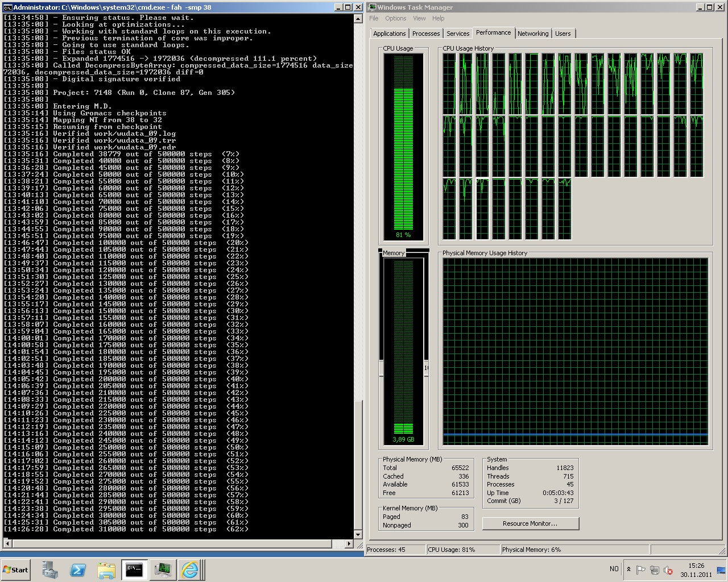Image resolution: width=728 pixels, height=582 pixels.
Task: Open the Task Manager title bar icon menu
Action: pos(372,7)
